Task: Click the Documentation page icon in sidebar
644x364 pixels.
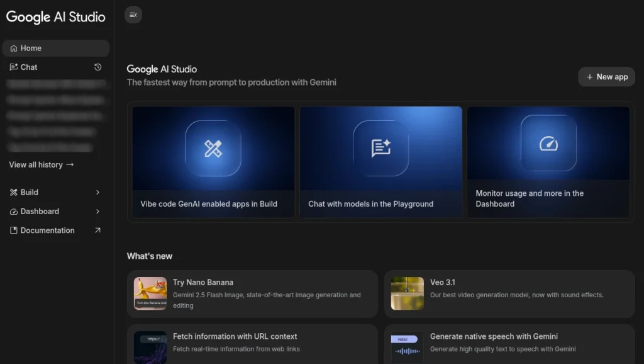Action: (x=13, y=230)
